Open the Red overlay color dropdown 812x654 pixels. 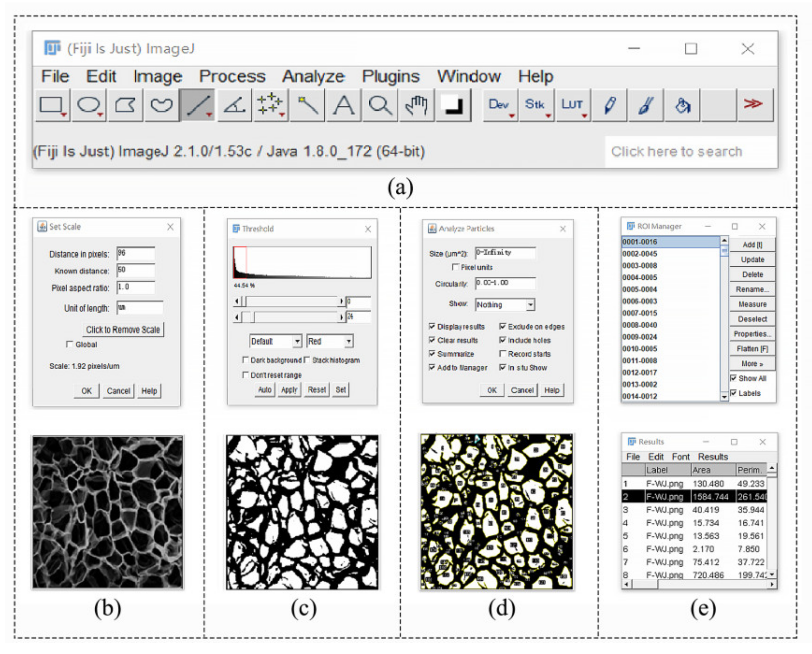click(x=330, y=341)
